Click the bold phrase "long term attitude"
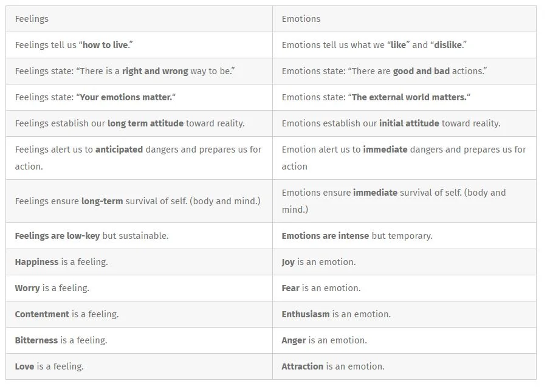The image size is (550, 392). (145, 123)
